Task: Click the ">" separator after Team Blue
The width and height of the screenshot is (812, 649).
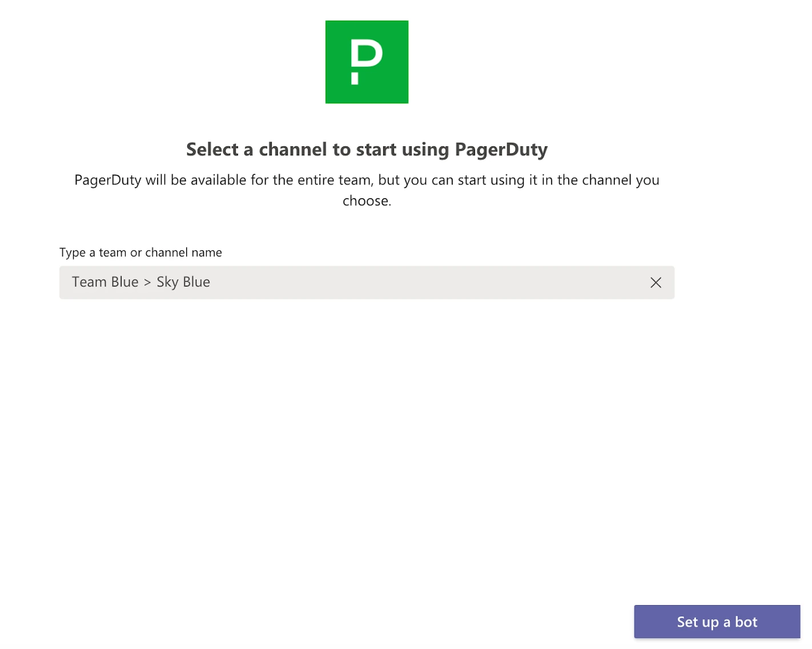Action: (x=147, y=282)
